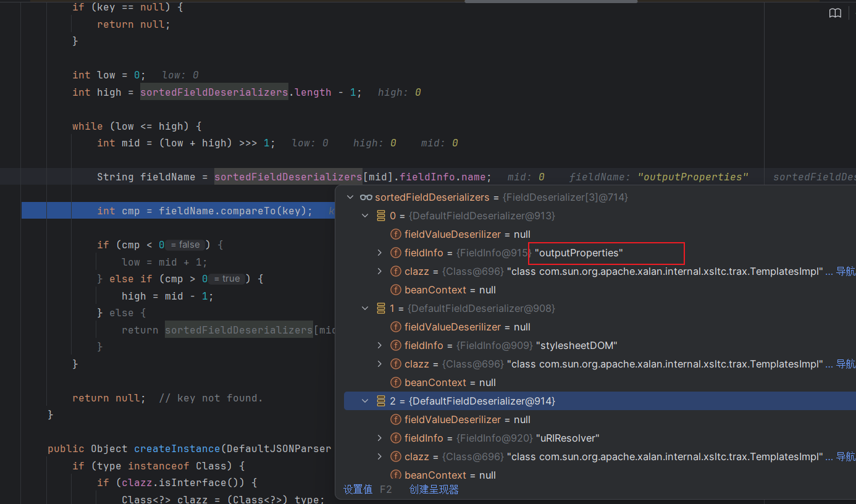Click field icon of FieldInfo@909 row

[396, 345]
